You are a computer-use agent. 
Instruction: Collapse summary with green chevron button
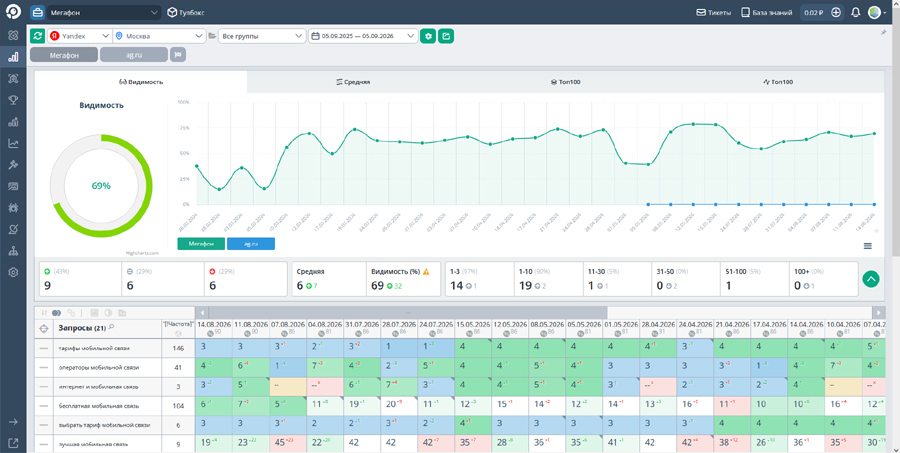[x=871, y=279]
